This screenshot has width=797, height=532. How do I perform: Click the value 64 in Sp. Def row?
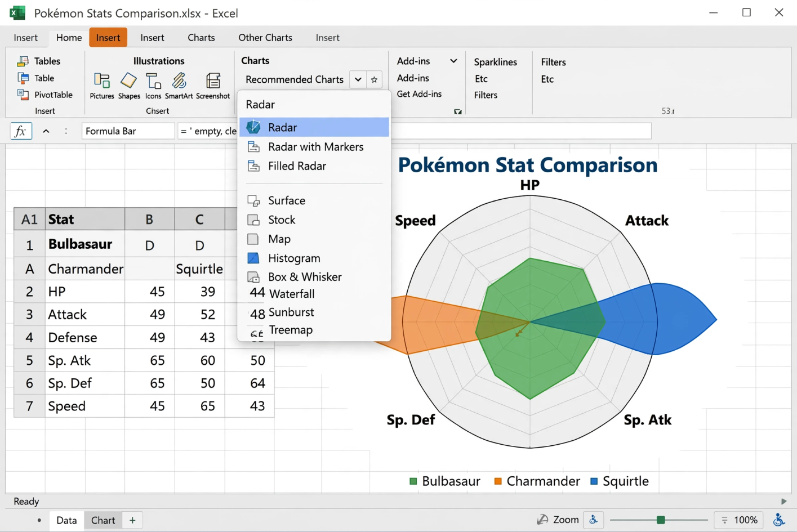tap(257, 383)
